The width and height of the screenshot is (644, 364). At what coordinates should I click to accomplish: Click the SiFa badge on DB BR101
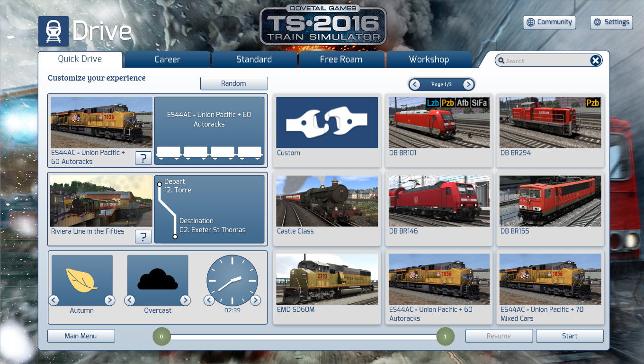(479, 103)
